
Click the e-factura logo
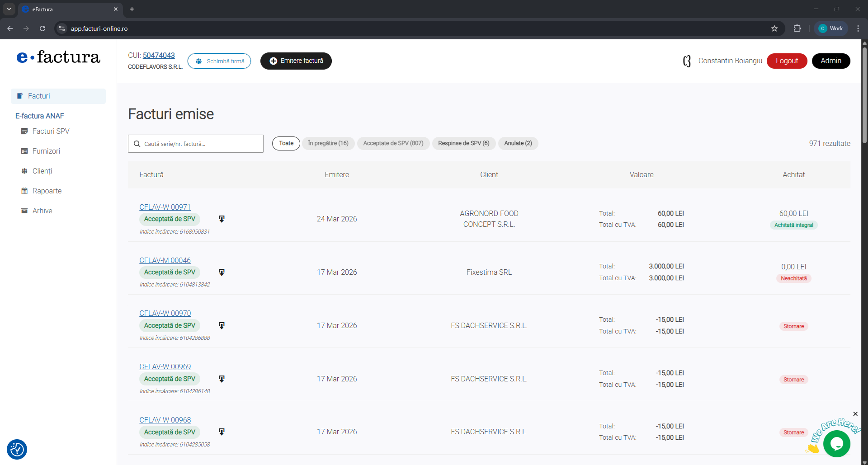[x=58, y=57]
